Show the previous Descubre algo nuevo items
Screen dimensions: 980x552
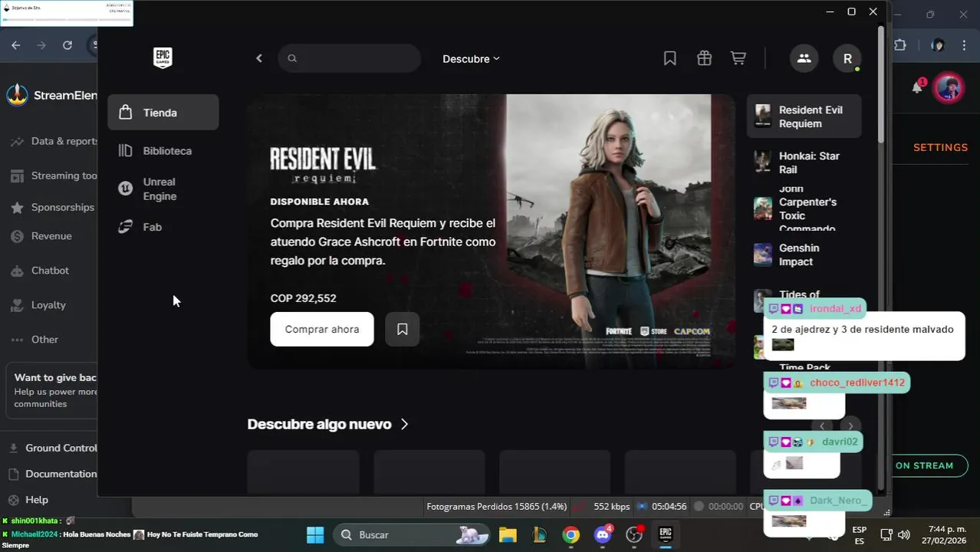(822, 426)
